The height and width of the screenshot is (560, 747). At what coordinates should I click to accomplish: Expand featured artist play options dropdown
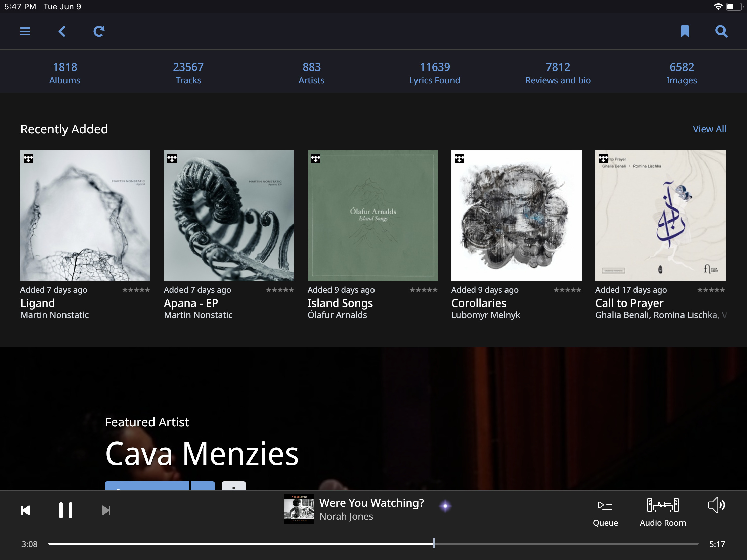click(x=203, y=486)
